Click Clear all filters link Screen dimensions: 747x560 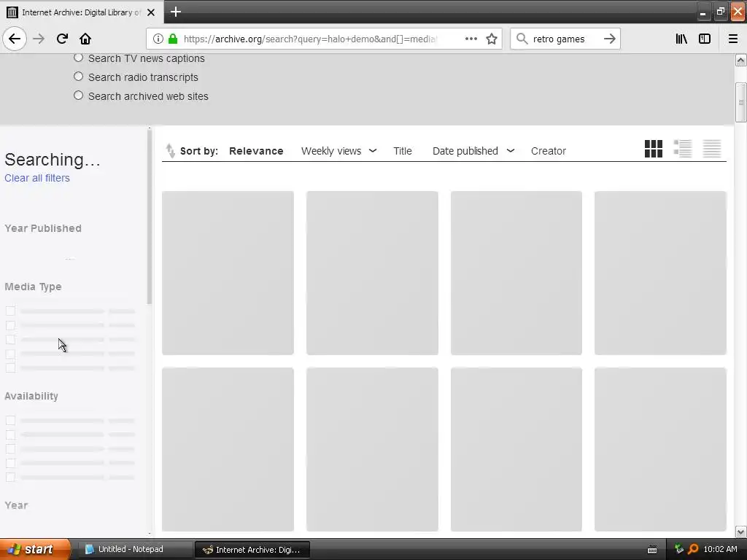pos(37,178)
